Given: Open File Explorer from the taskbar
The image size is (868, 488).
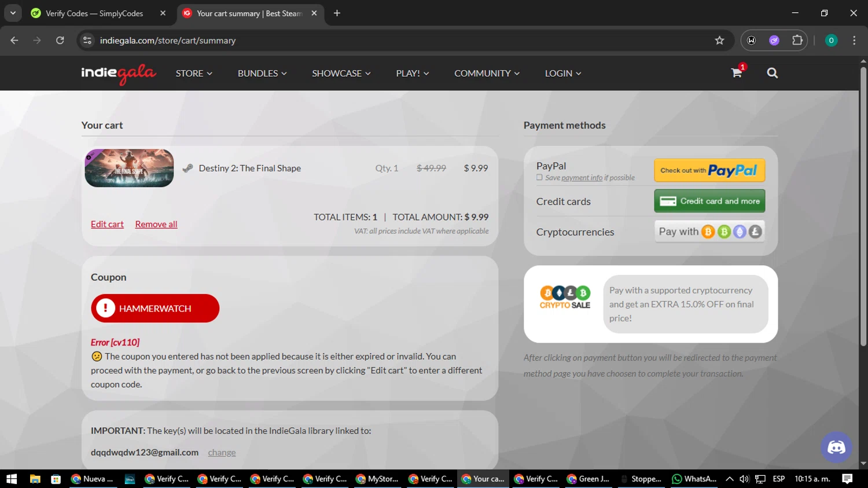Looking at the screenshot, I should (x=35, y=479).
